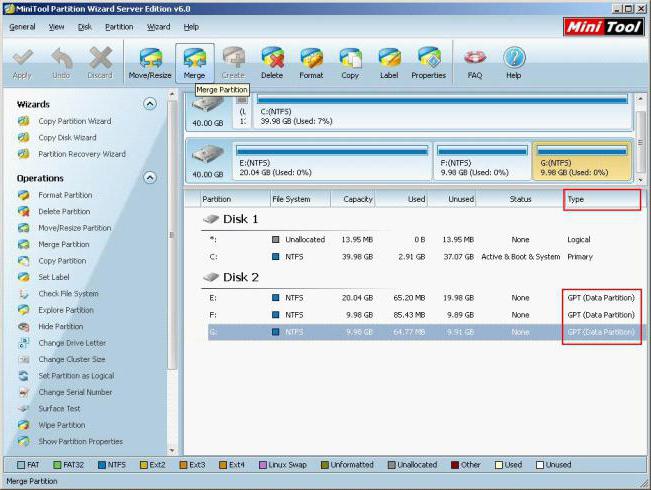Click Check File System operation
Image resolution: width=651 pixels, height=490 pixels.
click(x=69, y=294)
